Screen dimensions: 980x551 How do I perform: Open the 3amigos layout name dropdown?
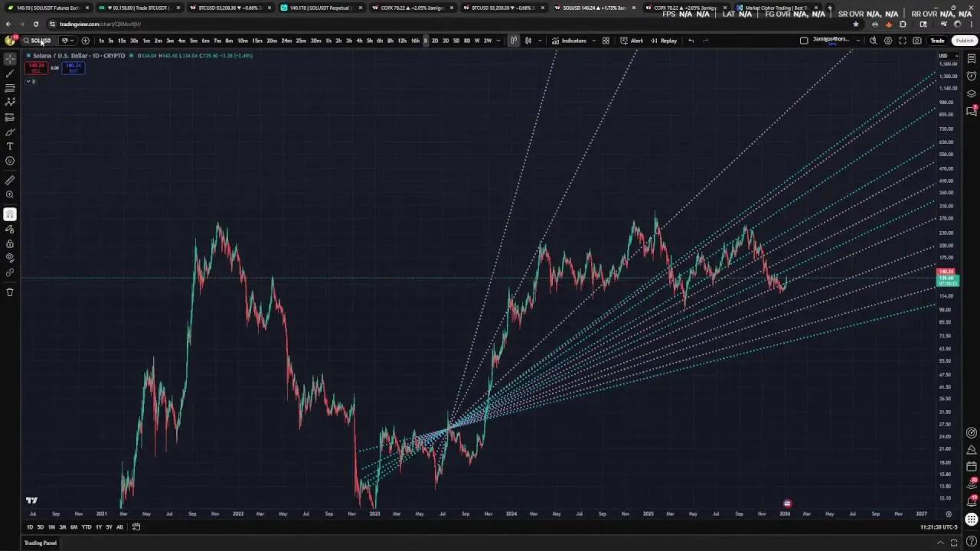[857, 41]
